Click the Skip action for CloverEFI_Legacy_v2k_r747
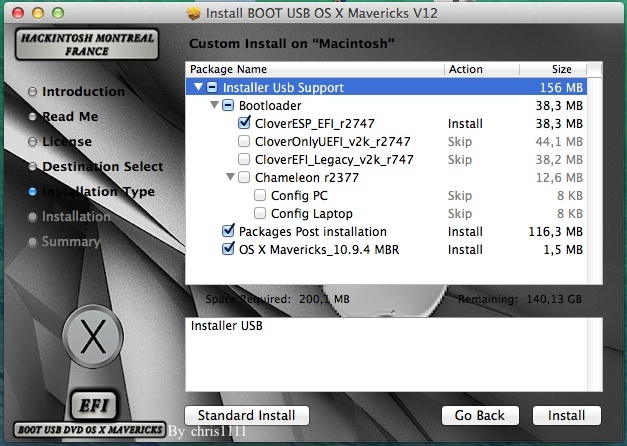The width and height of the screenshot is (627, 446). tap(460, 160)
